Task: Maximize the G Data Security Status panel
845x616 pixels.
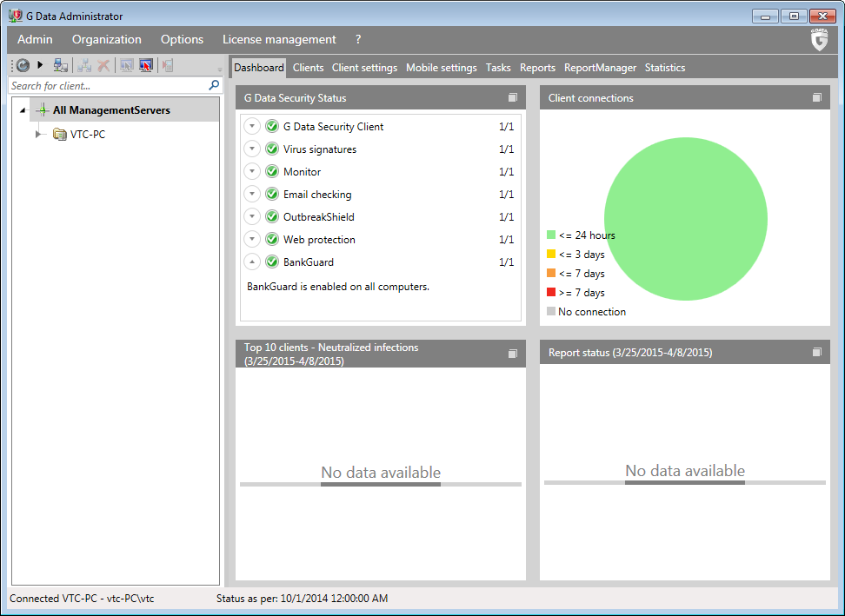Action: click(513, 98)
